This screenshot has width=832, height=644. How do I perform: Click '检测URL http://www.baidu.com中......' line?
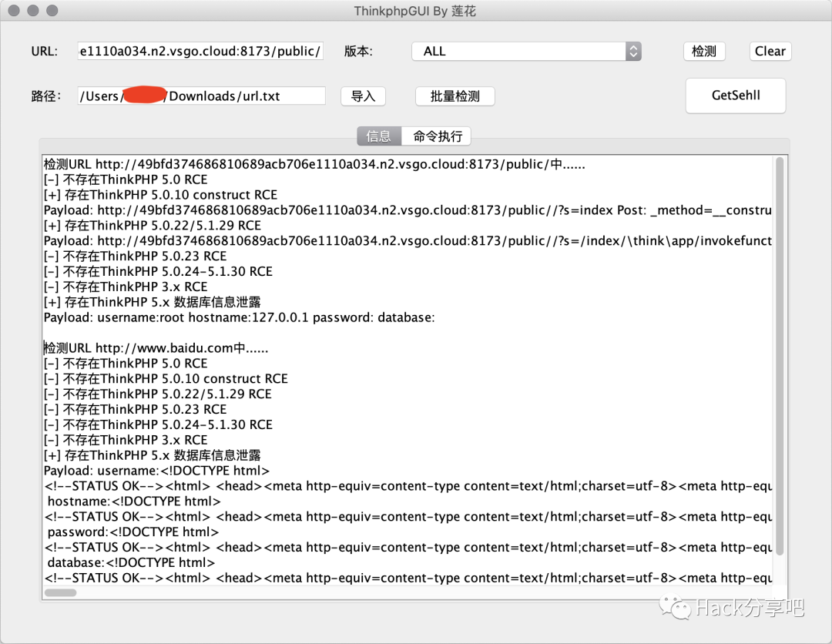coord(156,348)
